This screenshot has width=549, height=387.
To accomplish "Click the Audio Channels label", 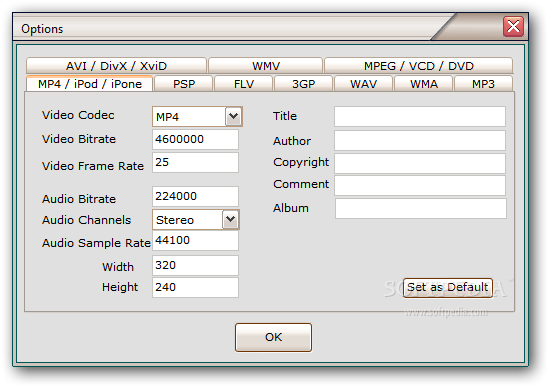I will tap(86, 220).
